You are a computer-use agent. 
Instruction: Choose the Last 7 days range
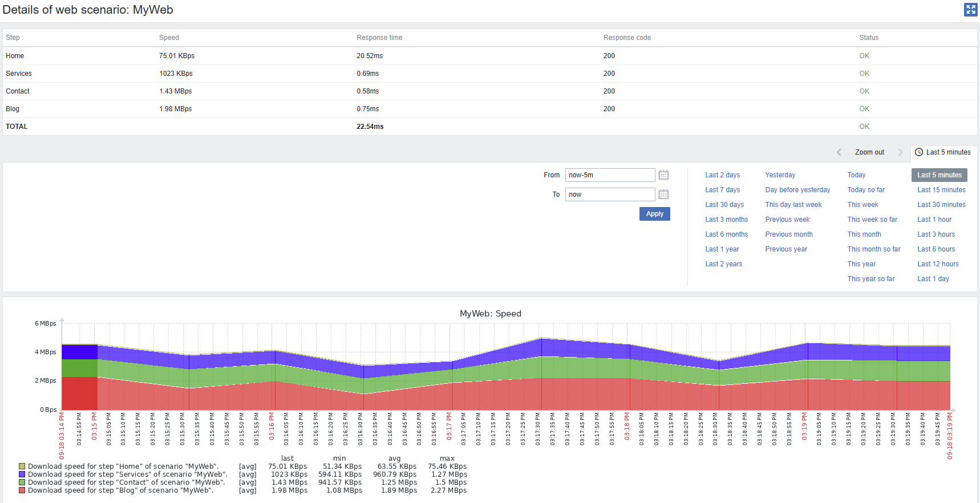722,190
